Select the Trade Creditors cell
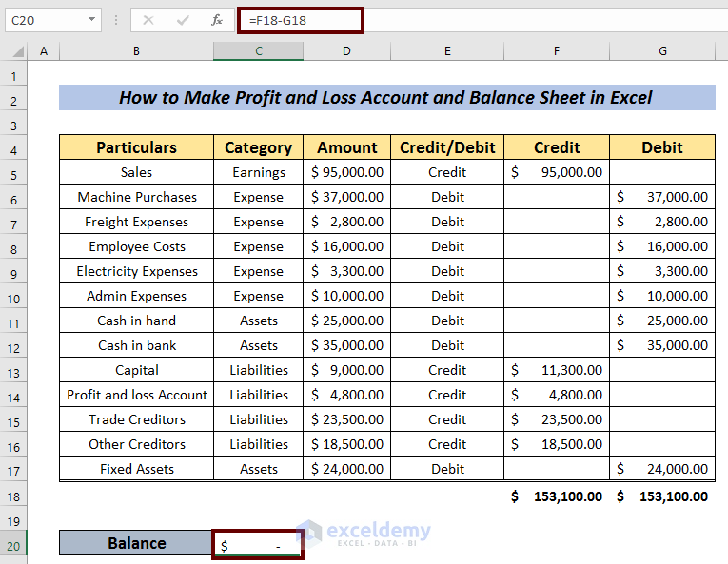Screen dimensions: 728x564 click(x=136, y=419)
